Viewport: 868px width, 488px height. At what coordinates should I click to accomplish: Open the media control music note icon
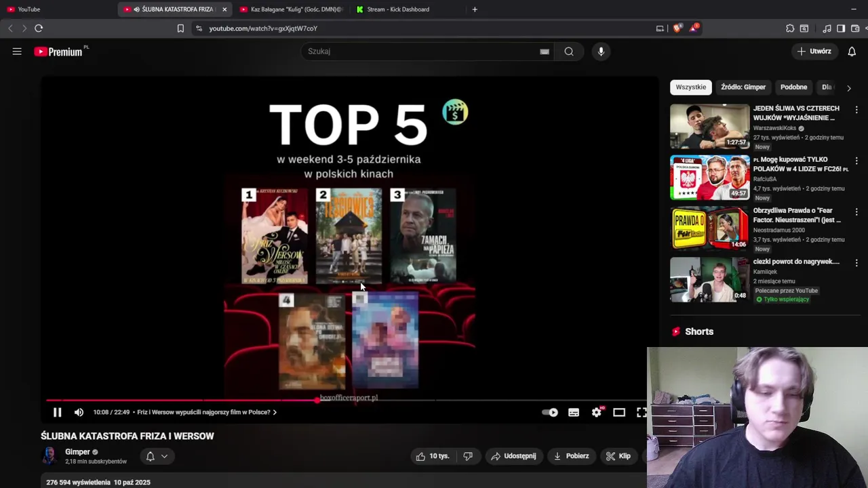pyautogui.click(x=827, y=28)
